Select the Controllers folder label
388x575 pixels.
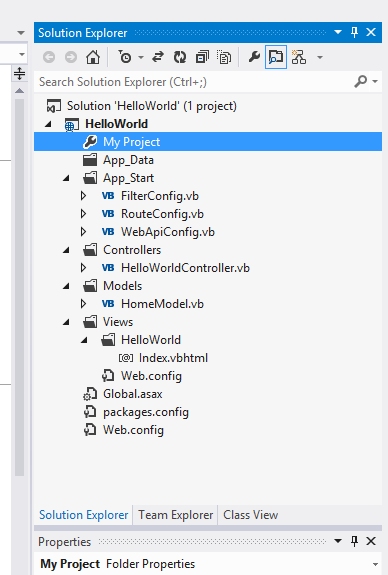pos(132,250)
